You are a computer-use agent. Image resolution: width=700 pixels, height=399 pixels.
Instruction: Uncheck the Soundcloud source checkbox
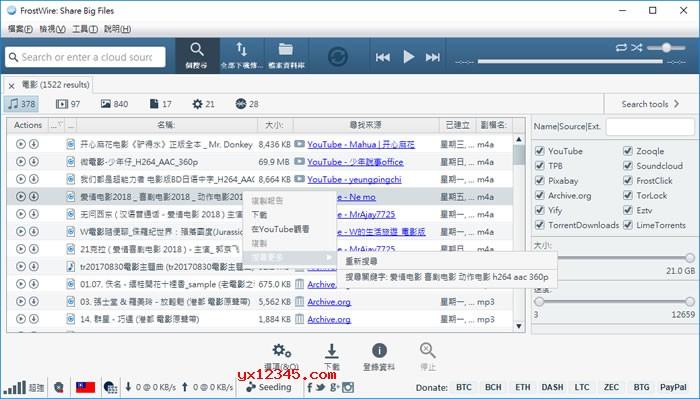pos(628,166)
